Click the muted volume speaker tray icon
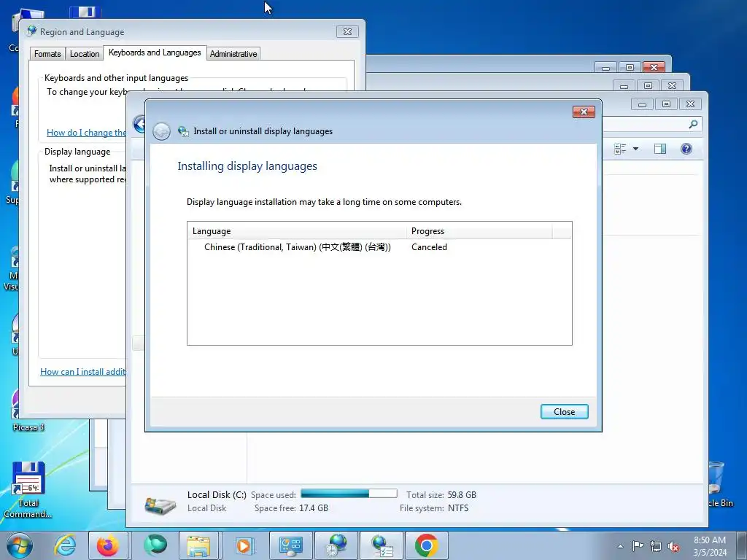 click(x=673, y=546)
